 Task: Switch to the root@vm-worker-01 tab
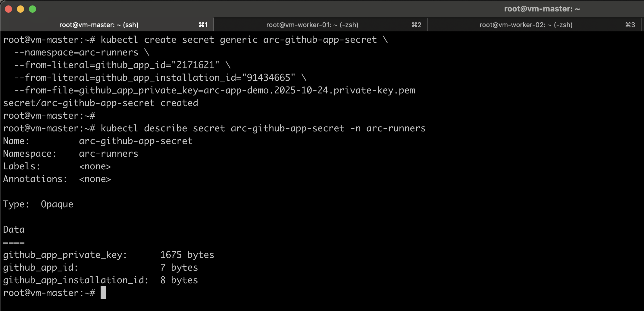click(x=312, y=25)
